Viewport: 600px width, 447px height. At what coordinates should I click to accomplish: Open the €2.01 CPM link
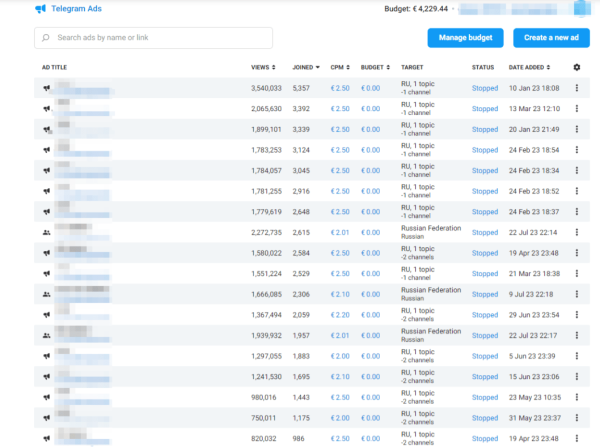340,232
